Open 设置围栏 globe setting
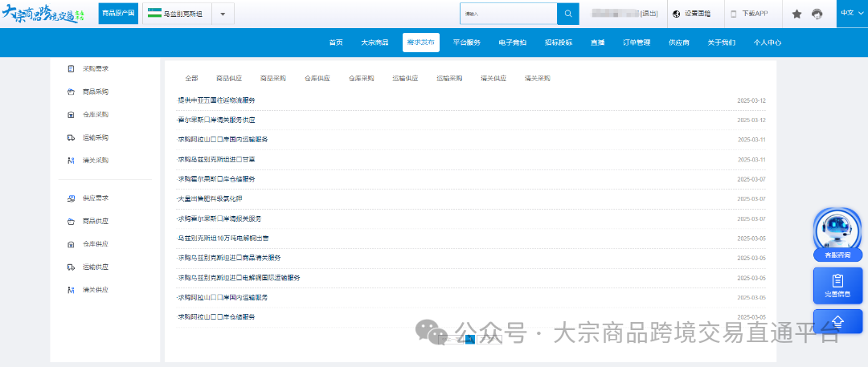 692,14
